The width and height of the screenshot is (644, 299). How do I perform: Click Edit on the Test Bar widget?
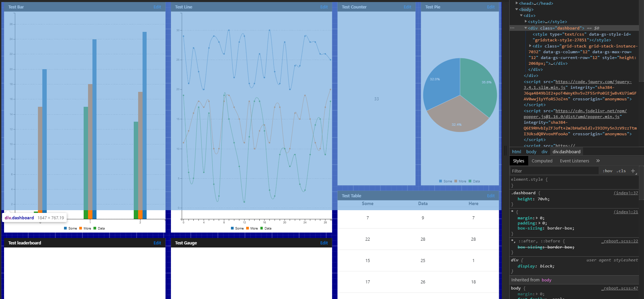tap(157, 7)
